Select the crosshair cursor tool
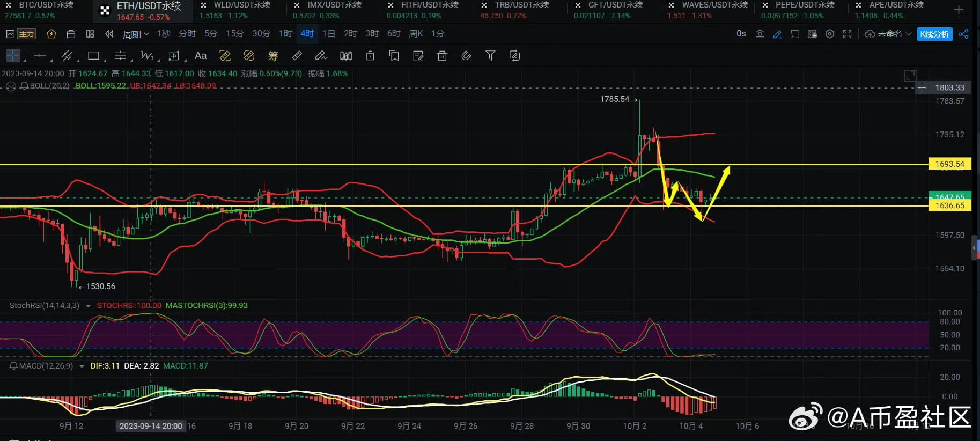Viewport: 980px width, 441px height. pyautogui.click(x=13, y=55)
